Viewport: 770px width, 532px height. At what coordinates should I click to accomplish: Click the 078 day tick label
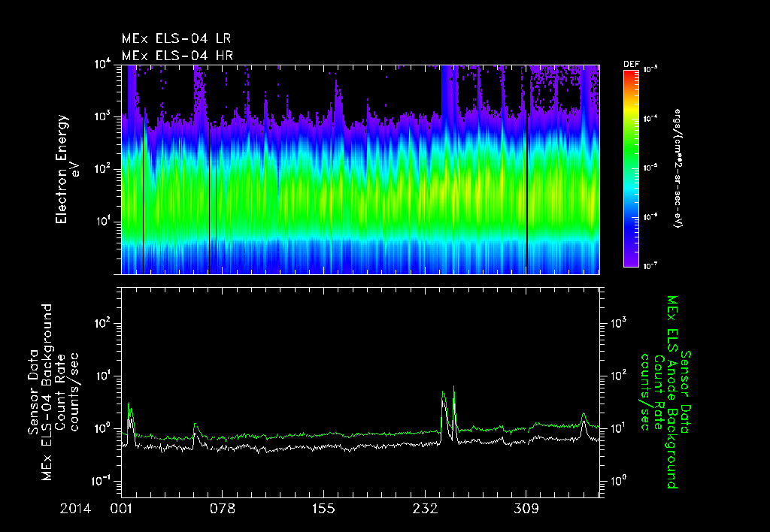point(223,509)
